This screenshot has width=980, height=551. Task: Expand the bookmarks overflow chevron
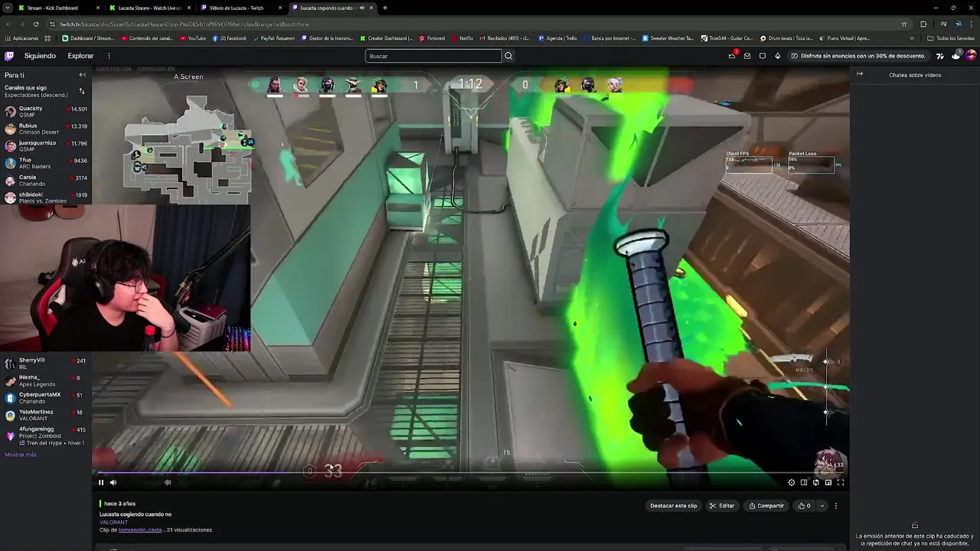(x=912, y=38)
